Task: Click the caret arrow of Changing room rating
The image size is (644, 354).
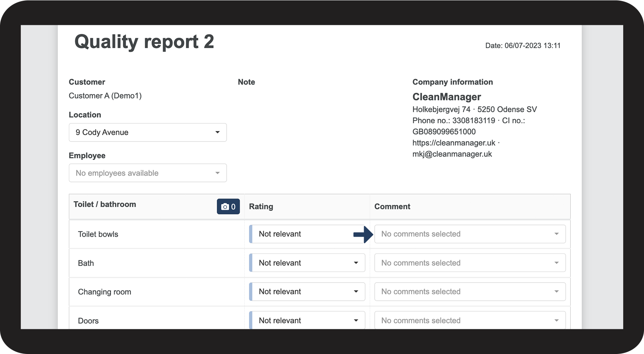Action: tap(356, 292)
